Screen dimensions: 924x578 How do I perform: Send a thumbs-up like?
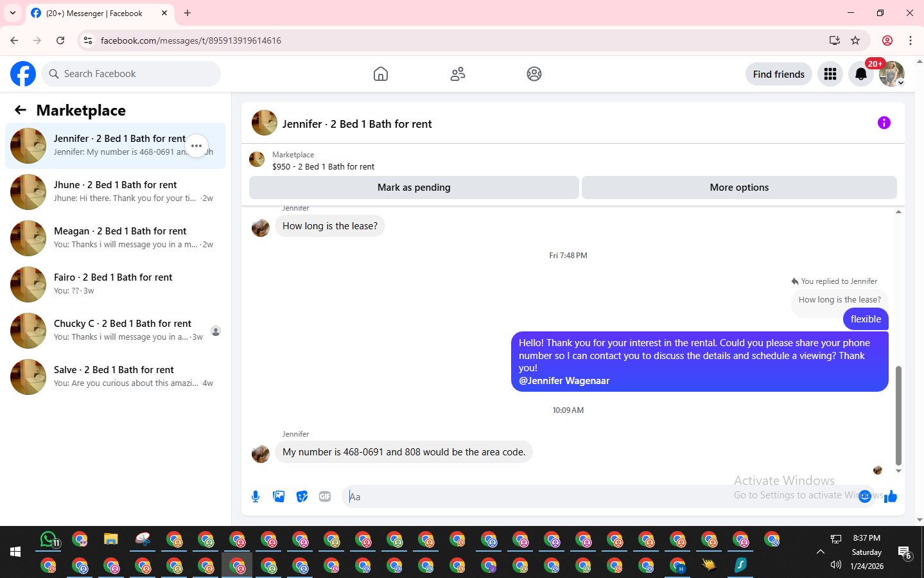[x=891, y=496]
